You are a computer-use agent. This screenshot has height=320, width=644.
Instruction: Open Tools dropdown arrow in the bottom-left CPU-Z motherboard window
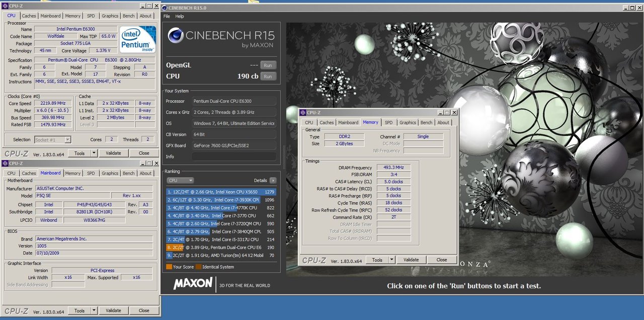tap(94, 311)
